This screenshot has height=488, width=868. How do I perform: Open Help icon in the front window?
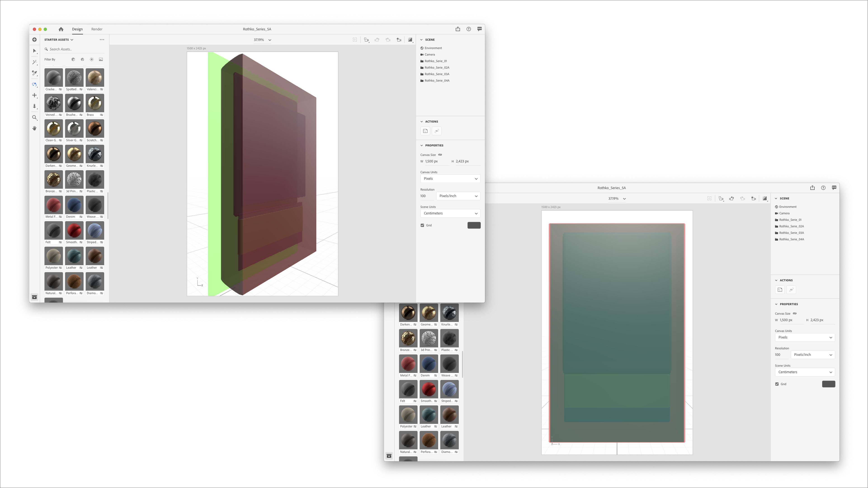click(469, 29)
